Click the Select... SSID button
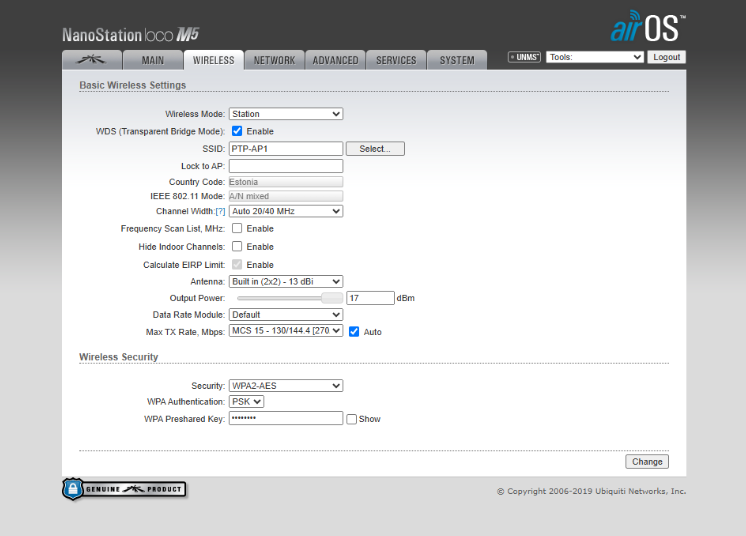 pos(375,149)
